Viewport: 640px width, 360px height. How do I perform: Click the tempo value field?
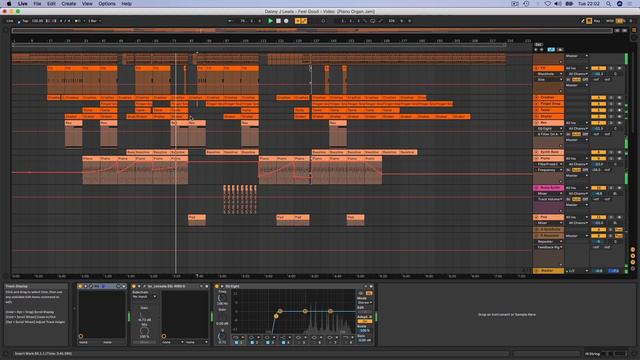coord(37,21)
